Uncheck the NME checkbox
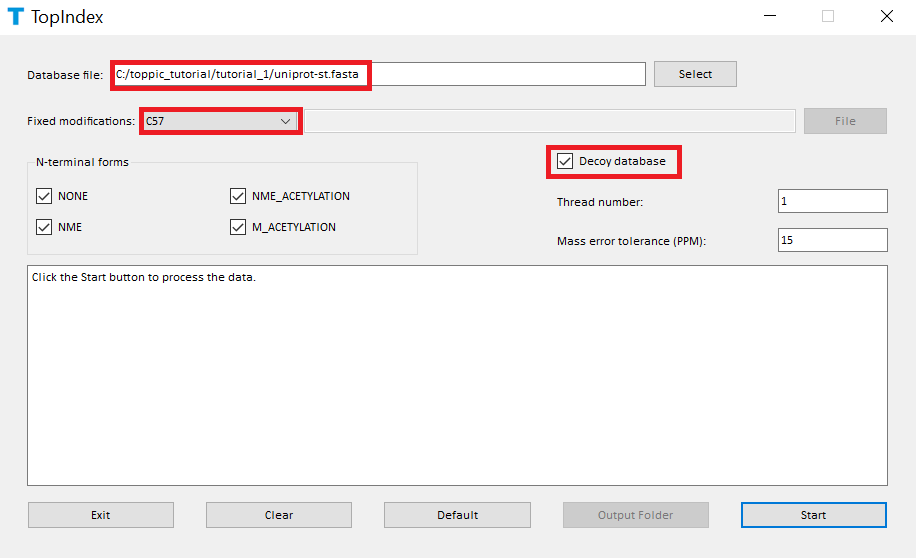The width and height of the screenshot is (916, 558). coord(44,227)
